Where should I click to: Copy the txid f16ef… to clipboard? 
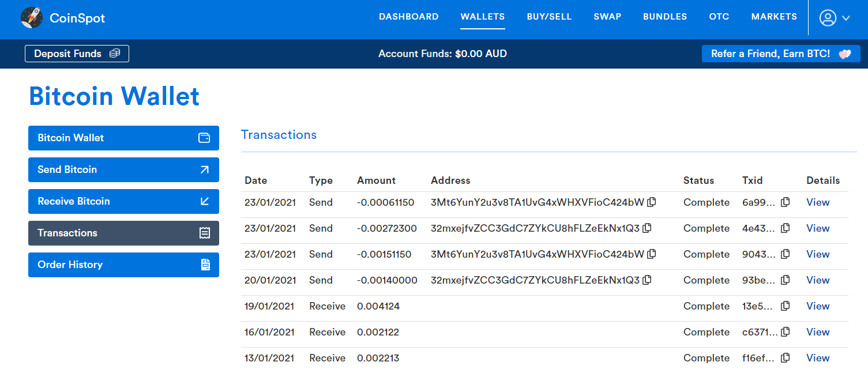tap(785, 358)
